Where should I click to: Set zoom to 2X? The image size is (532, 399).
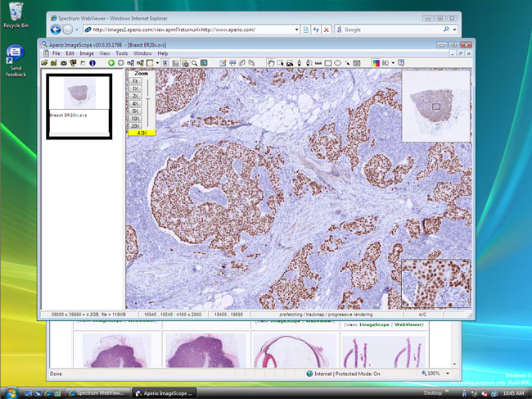(x=135, y=96)
